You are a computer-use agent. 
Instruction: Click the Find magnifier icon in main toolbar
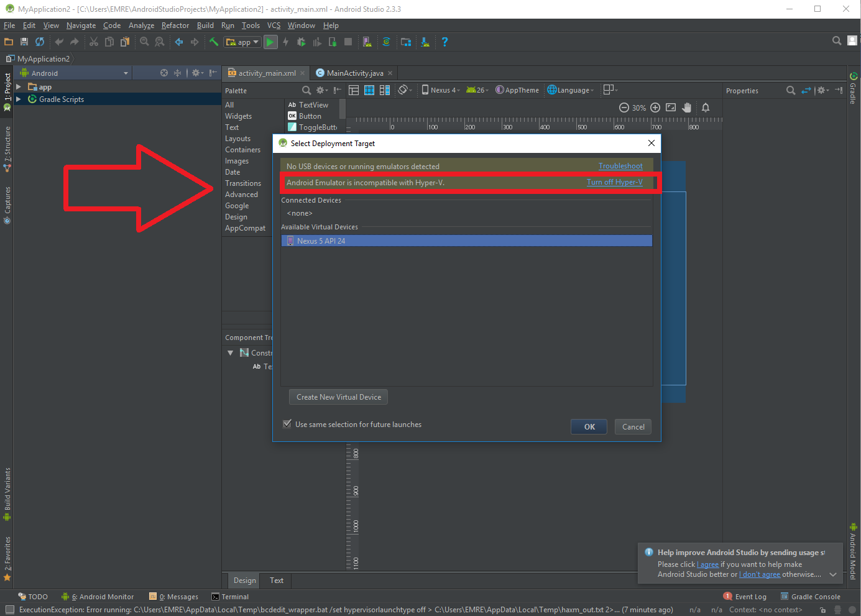tap(144, 42)
